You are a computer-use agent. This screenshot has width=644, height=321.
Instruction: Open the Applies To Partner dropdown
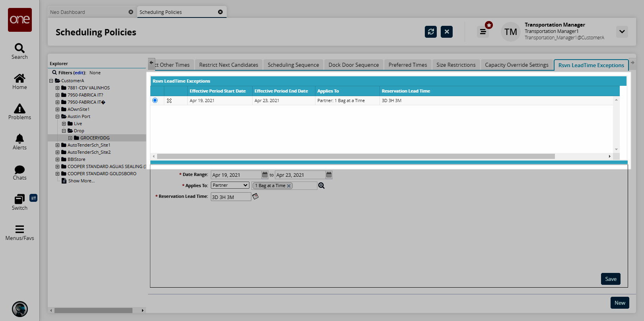(230, 186)
